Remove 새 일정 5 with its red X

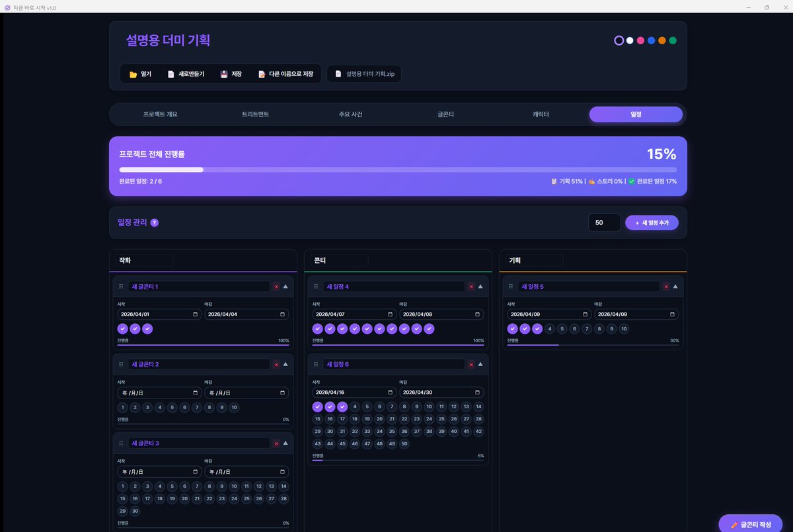coord(666,287)
